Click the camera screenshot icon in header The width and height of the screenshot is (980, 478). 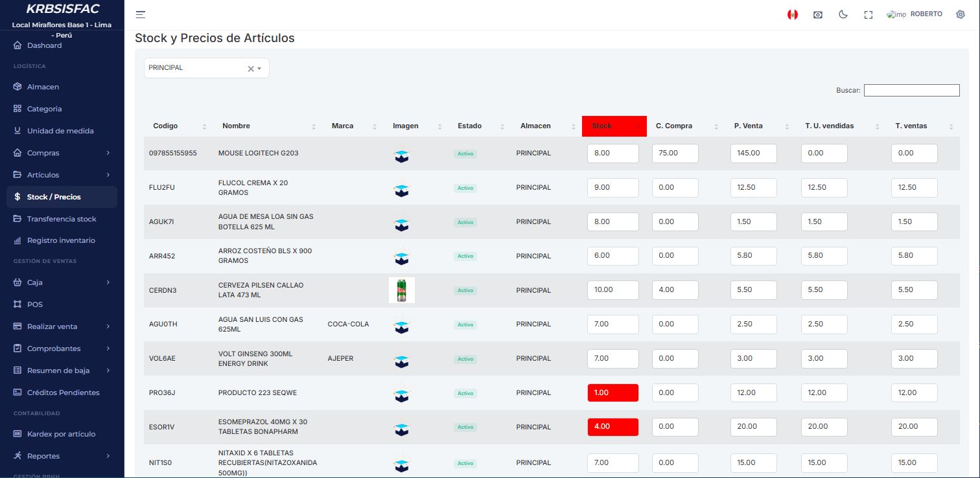pyautogui.click(x=818, y=14)
